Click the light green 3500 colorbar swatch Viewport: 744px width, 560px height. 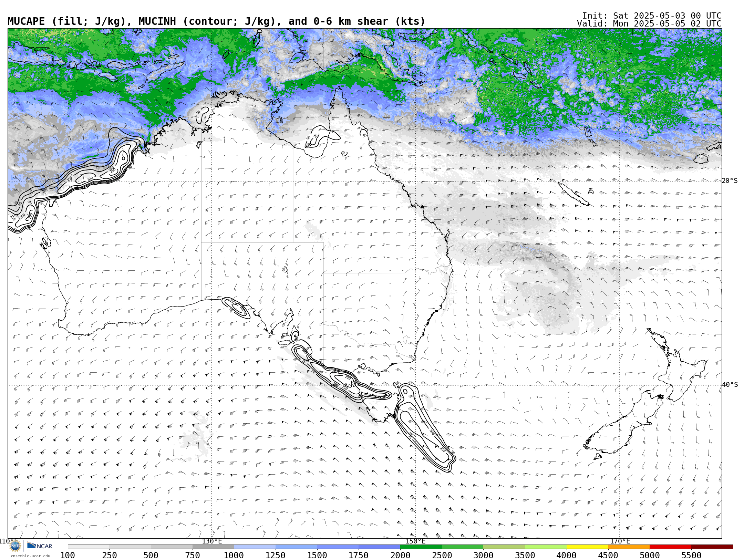[546, 547]
